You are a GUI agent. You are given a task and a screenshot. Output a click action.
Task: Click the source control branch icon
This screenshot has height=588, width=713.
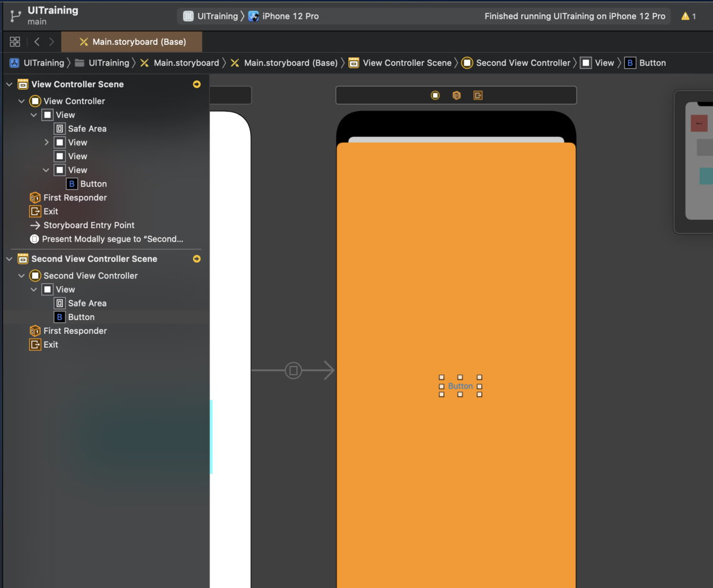[x=15, y=16]
